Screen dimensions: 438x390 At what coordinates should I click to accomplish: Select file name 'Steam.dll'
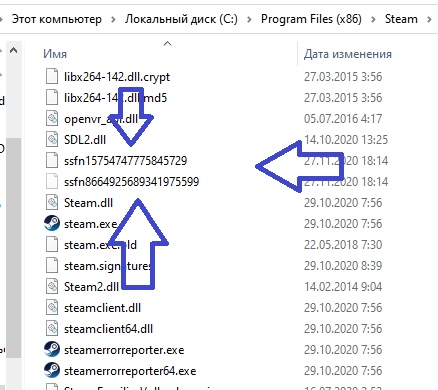point(88,203)
